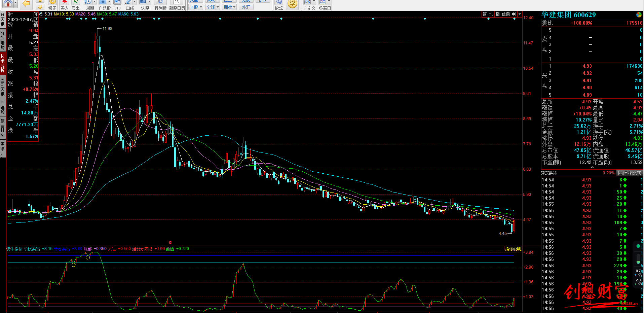Click the 建筑装饰 sector label
The height and width of the screenshot is (313, 644).
(x=549, y=173)
